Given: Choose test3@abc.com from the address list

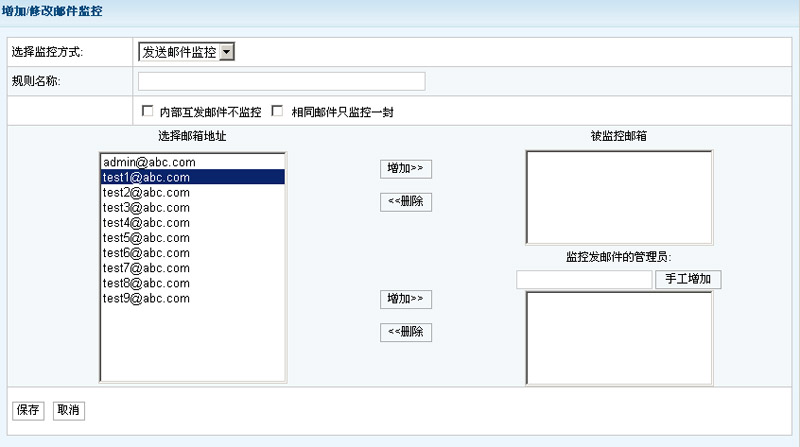Looking at the screenshot, I should [x=146, y=208].
